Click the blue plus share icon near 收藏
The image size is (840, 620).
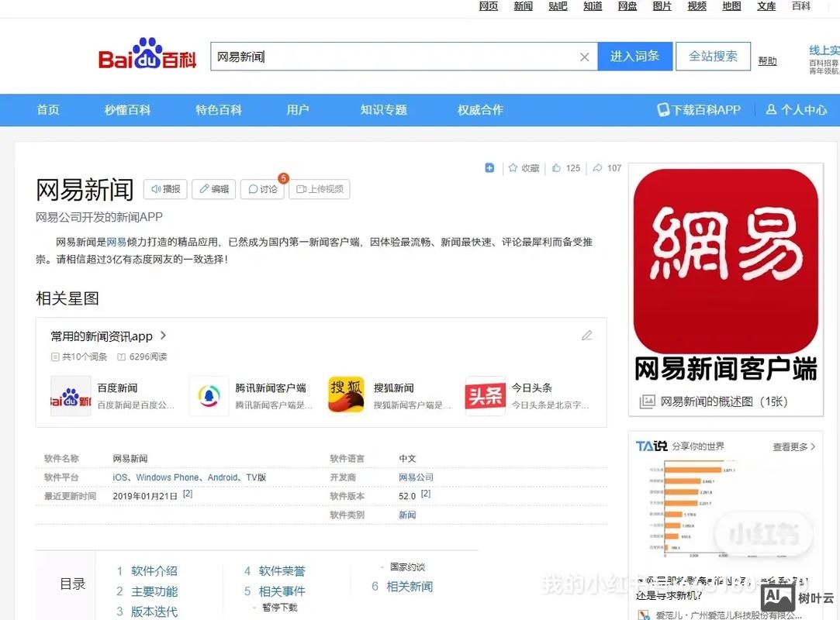(x=489, y=167)
